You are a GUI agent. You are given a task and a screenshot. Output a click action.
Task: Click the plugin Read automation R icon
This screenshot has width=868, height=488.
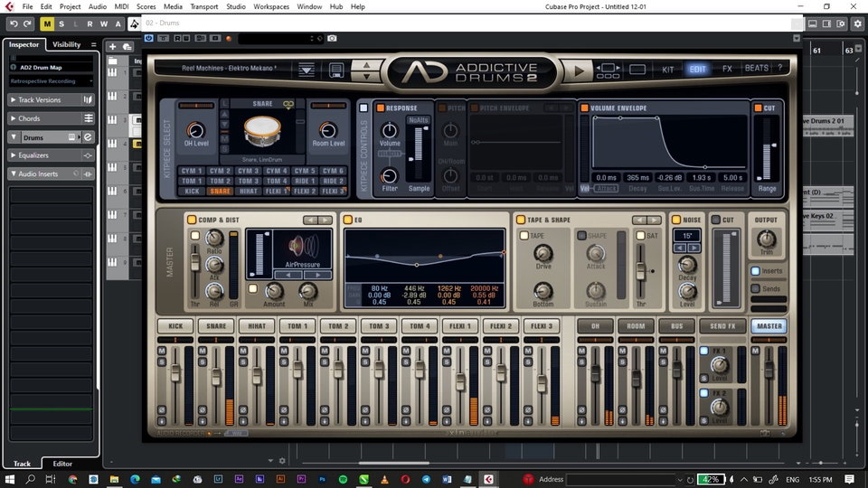point(176,38)
